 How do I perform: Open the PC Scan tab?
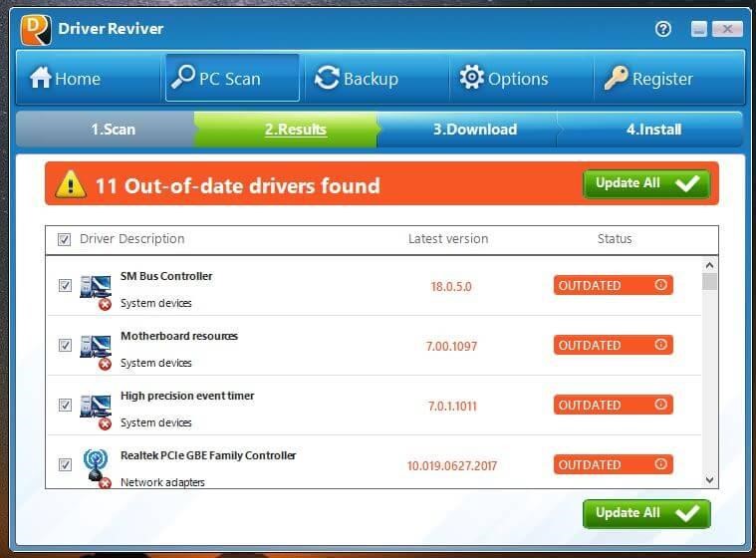232,78
